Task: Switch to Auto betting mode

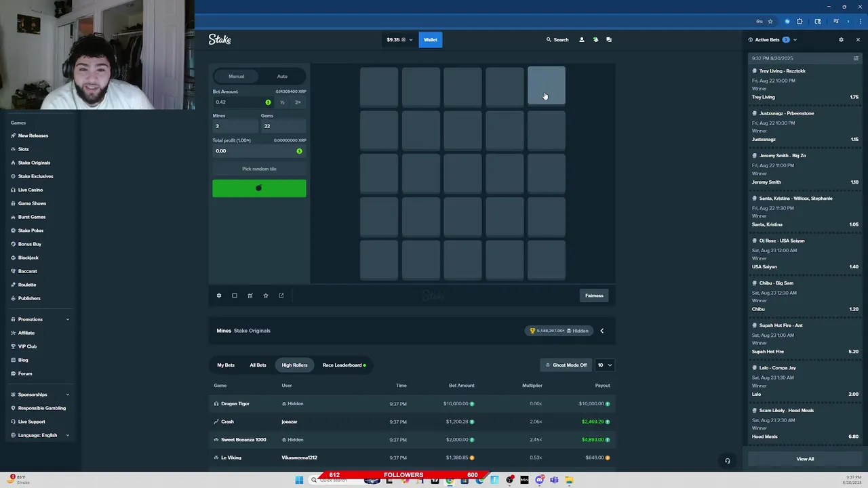Action: click(x=282, y=77)
